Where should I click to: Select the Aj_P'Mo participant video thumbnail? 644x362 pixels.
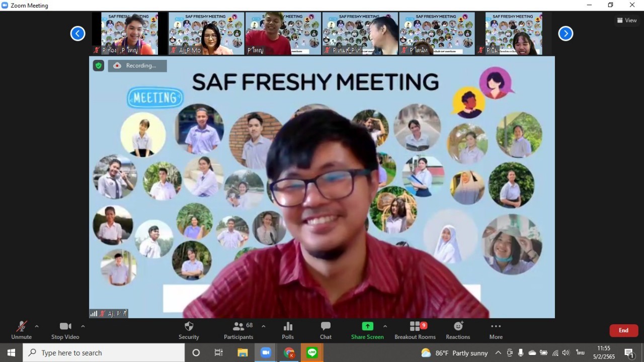point(206,34)
